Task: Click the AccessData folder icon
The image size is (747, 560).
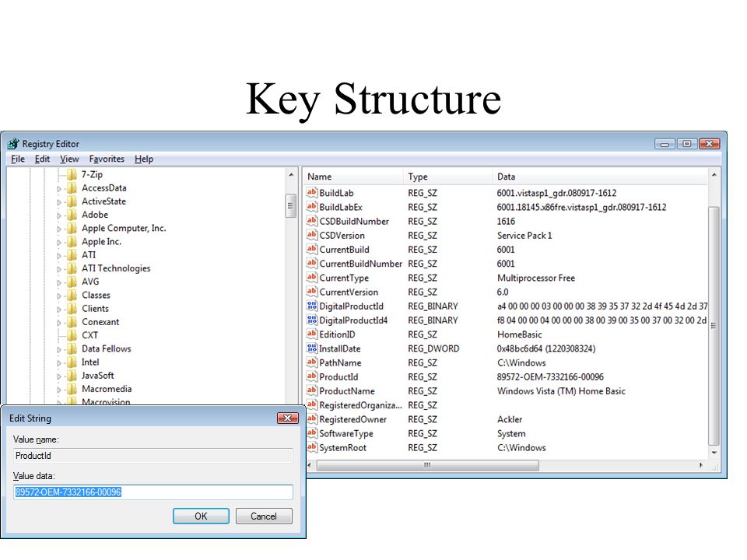Action: [x=72, y=187]
